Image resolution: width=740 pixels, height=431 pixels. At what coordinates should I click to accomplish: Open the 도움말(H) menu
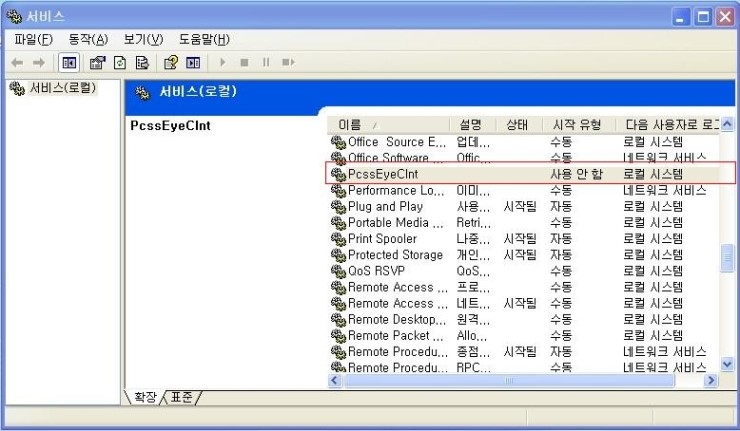[x=204, y=39]
